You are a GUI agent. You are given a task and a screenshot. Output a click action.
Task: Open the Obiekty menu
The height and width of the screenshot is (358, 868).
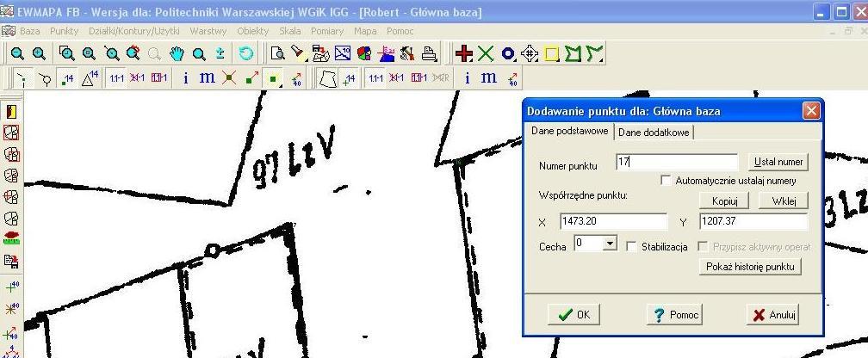click(252, 31)
